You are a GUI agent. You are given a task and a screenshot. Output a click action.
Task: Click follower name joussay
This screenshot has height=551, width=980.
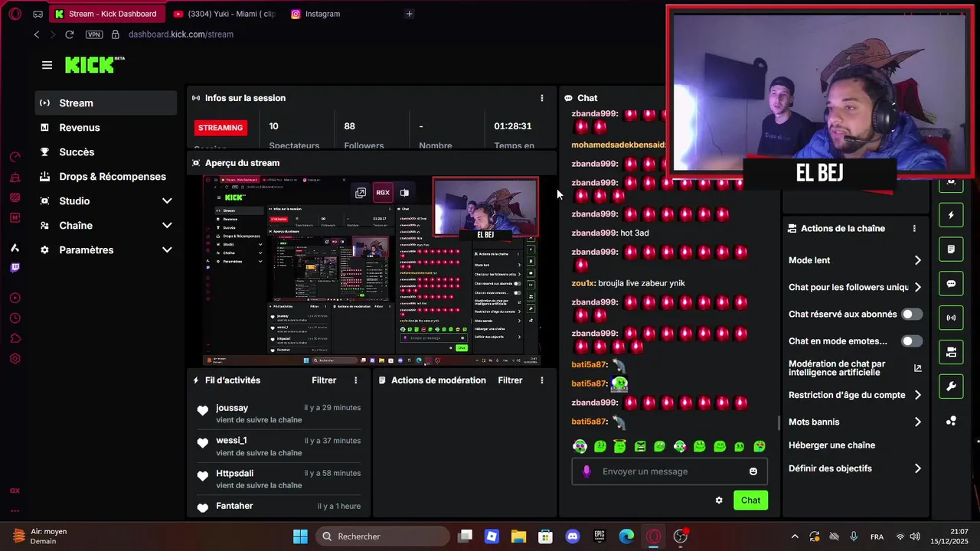(x=232, y=408)
